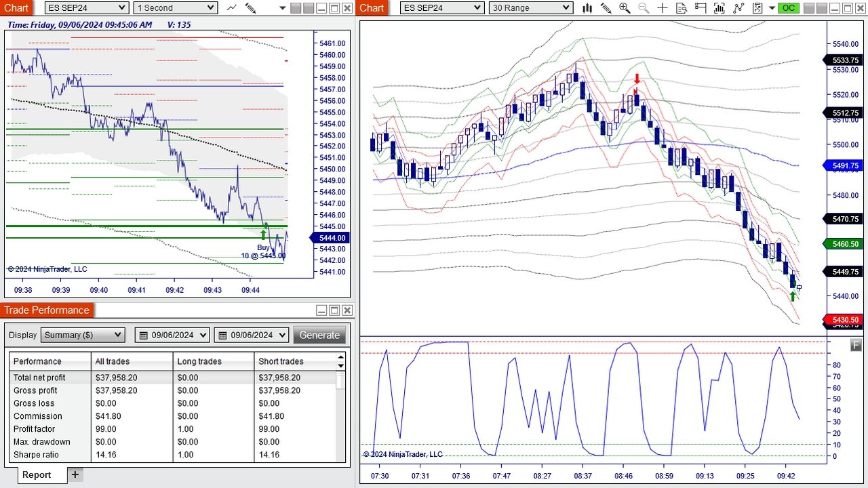Image resolution: width=868 pixels, height=488 pixels.
Task: Click scroll-up arrow of performance table
Action: point(340,357)
